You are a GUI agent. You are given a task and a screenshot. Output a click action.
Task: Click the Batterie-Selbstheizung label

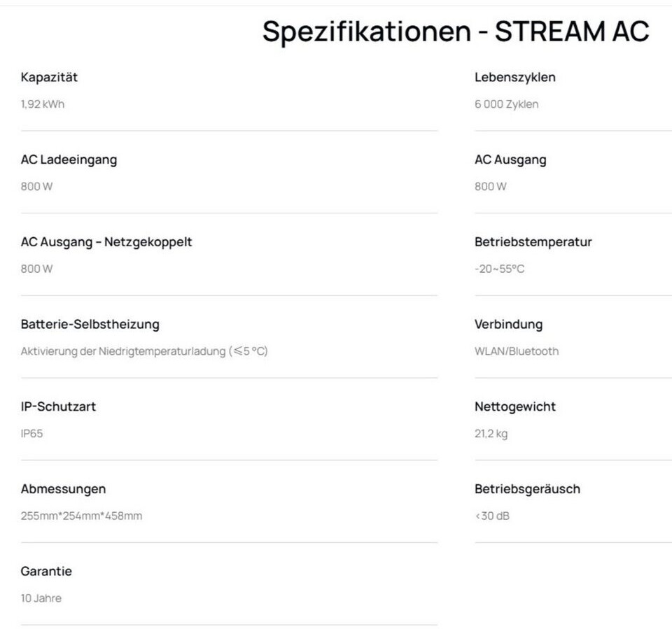(90, 324)
